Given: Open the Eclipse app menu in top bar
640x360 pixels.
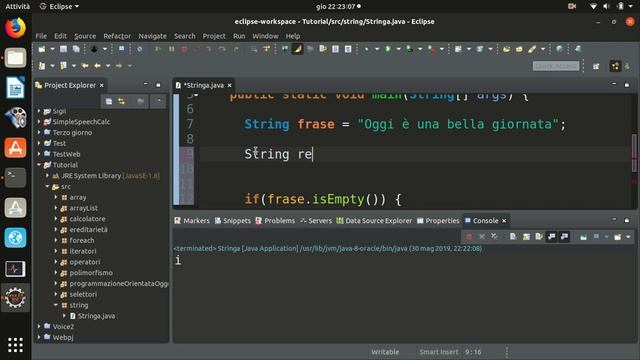Looking at the screenshot, I should (x=59, y=7).
